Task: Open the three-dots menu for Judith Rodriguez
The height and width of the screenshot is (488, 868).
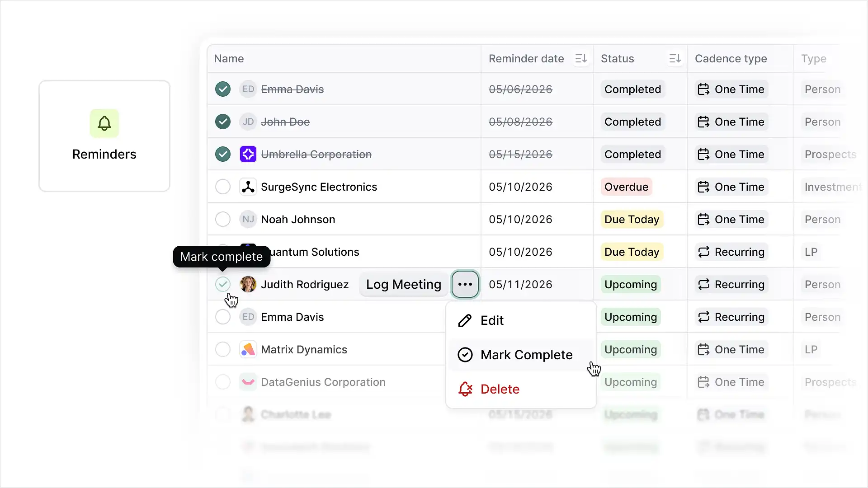Action: [465, 284]
